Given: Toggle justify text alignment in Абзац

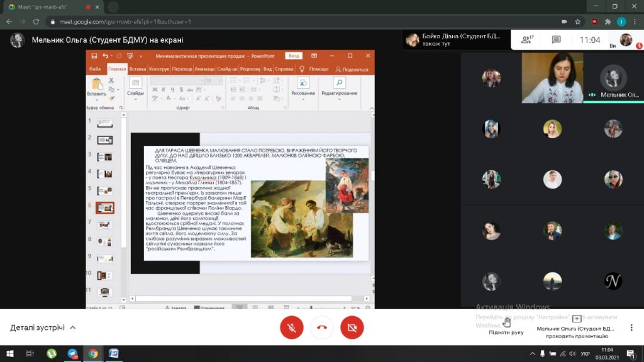Looking at the screenshot, I should (x=260, y=99).
